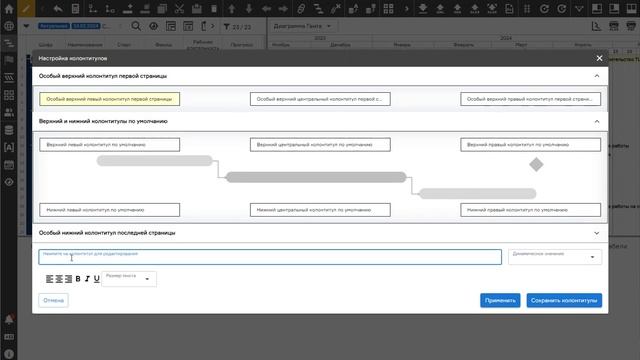Center-align the header text

pyautogui.click(x=59, y=279)
